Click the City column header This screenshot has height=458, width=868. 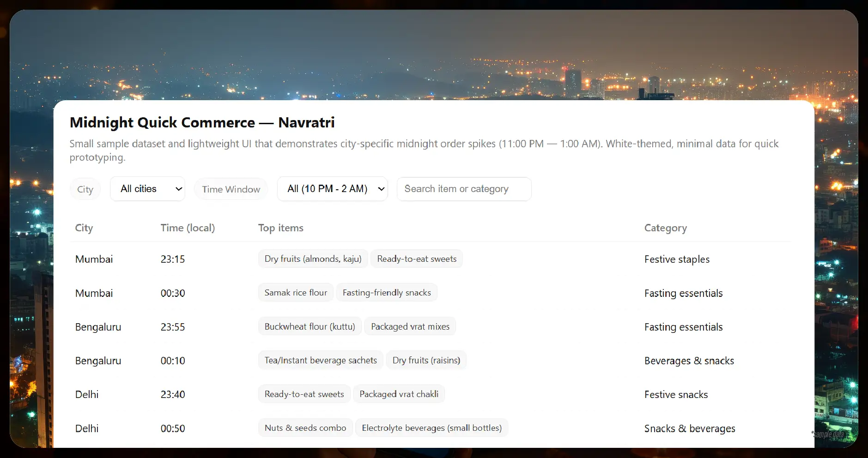coord(84,228)
